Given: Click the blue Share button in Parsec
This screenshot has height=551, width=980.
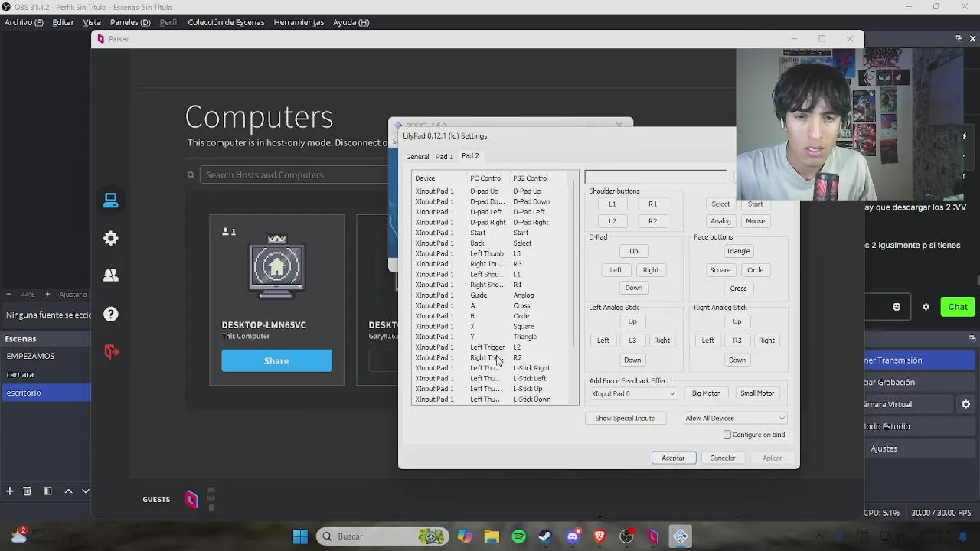Looking at the screenshot, I should pyautogui.click(x=276, y=361).
